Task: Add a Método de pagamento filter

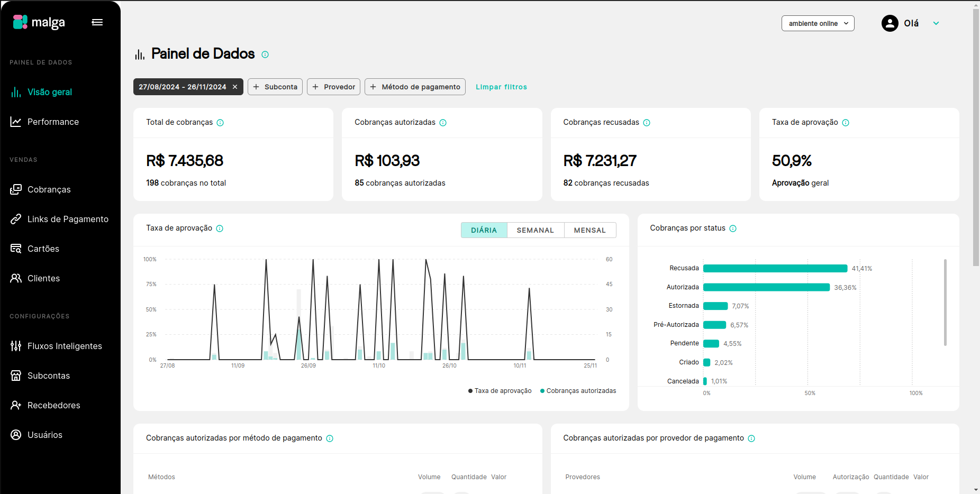Action: click(415, 87)
